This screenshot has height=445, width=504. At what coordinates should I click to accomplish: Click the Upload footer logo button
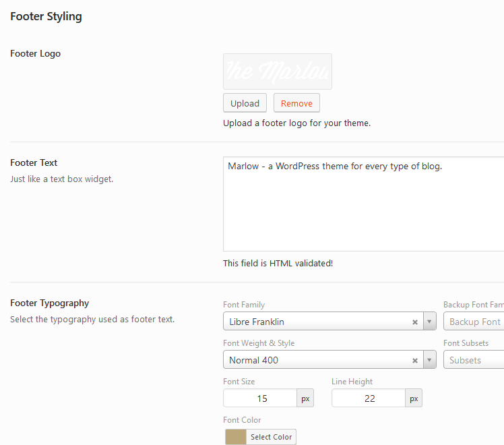coord(245,103)
